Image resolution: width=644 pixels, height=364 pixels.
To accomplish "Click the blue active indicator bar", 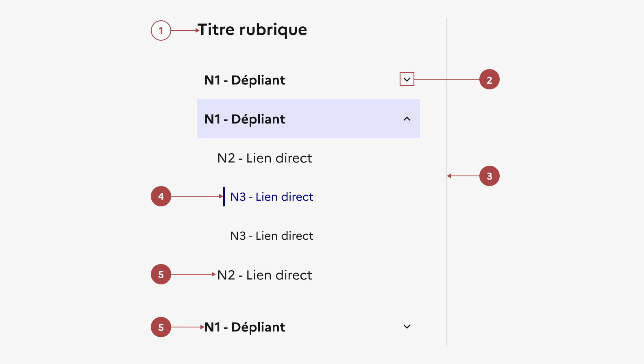I will pos(224,197).
